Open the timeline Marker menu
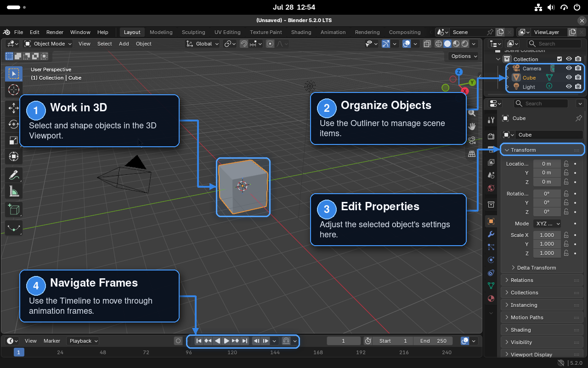The image size is (588, 368). click(52, 341)
